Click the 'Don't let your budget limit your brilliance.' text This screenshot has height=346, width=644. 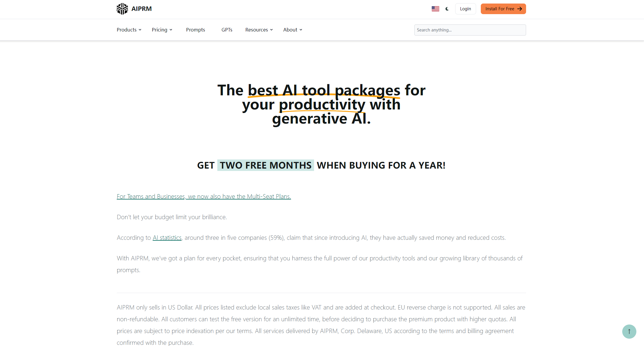[x=172, y=217]
